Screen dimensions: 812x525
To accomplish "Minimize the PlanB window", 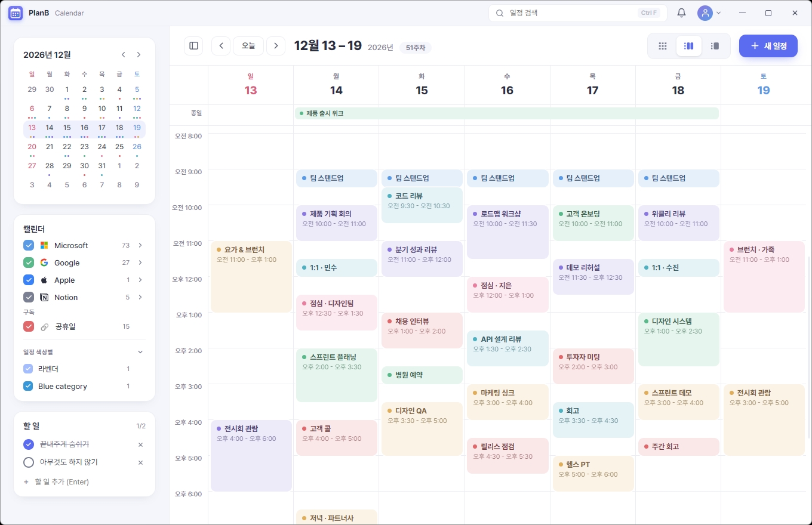I will 742,13.
